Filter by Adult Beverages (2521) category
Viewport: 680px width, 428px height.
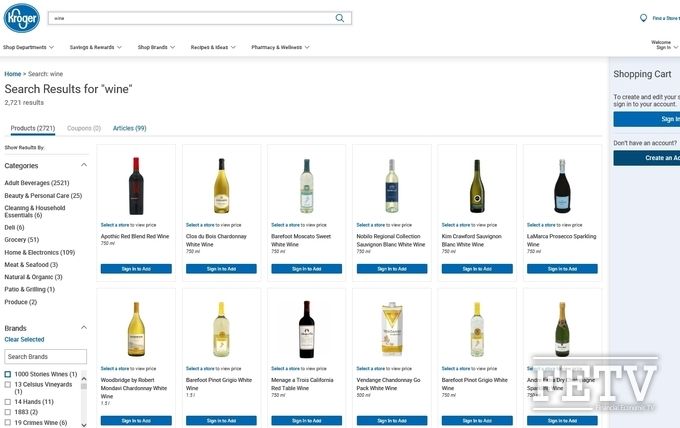[x=37, y=183]
